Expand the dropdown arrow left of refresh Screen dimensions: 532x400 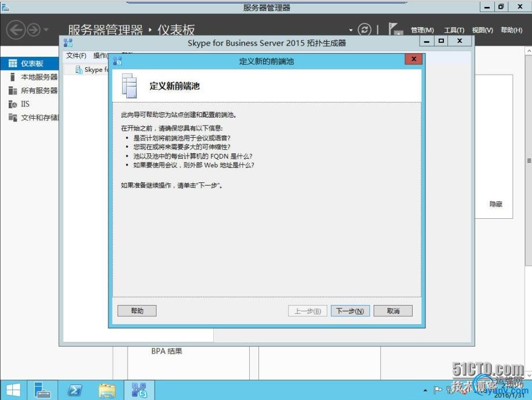(x=351, y=30)
